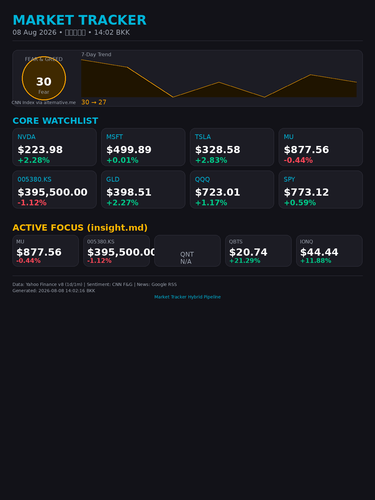The image size is (375, 500).
Task: Click the 7-Day Trend chart
Action: point(219,78)
